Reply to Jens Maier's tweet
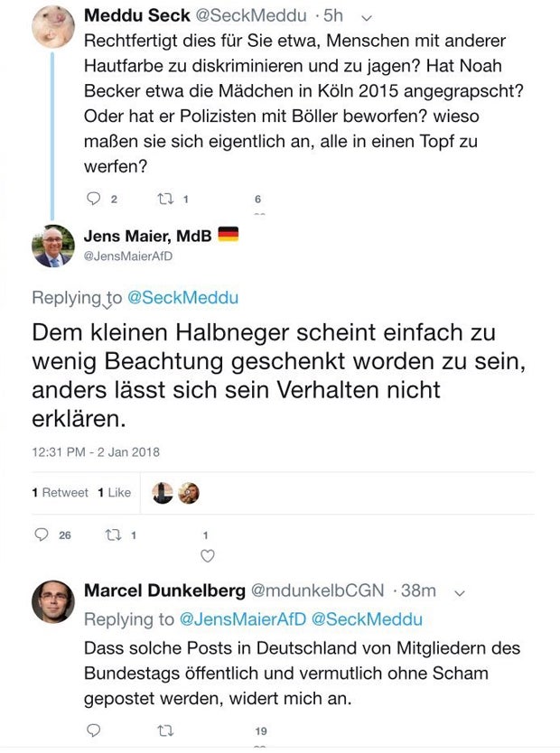560x753 pixels. click(x=42, y=535)
